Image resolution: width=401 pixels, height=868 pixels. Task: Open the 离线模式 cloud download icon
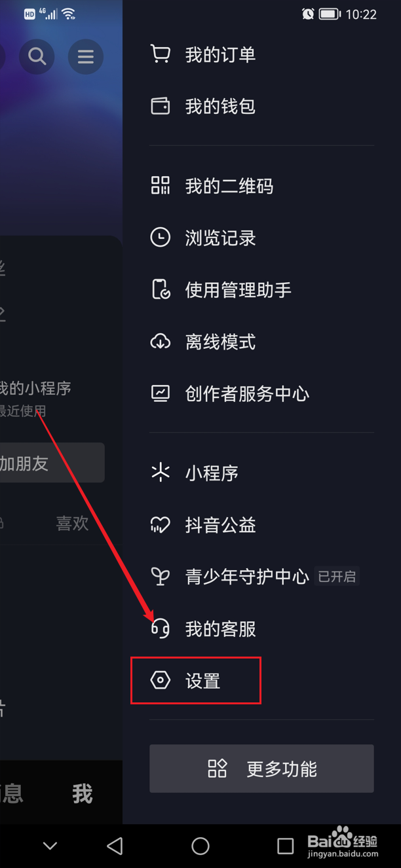coord(161,342)
